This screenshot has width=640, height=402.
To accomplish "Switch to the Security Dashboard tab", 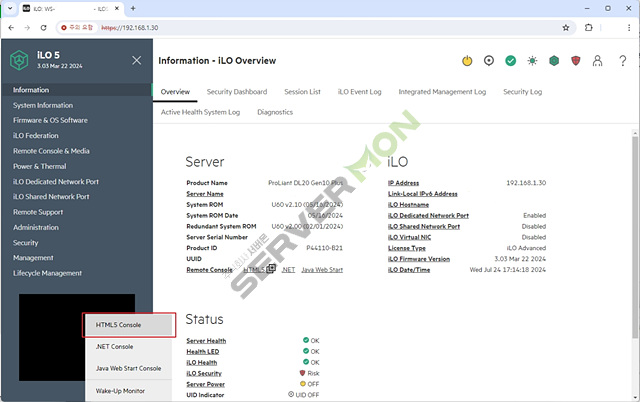I will (237, 92).
